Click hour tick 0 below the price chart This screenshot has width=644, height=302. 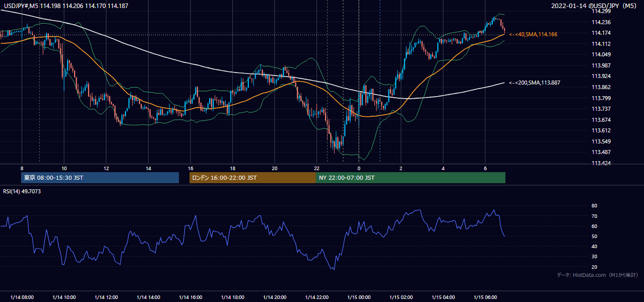tap(359, 168)
